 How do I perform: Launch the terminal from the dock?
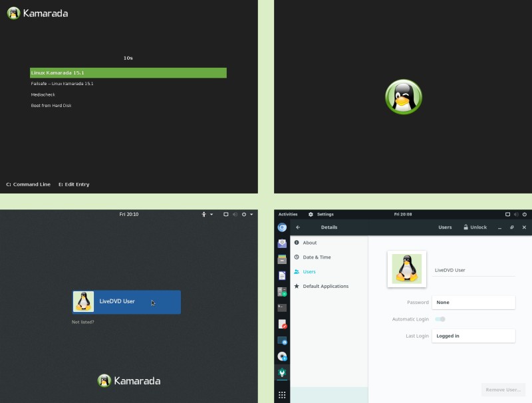282,308
